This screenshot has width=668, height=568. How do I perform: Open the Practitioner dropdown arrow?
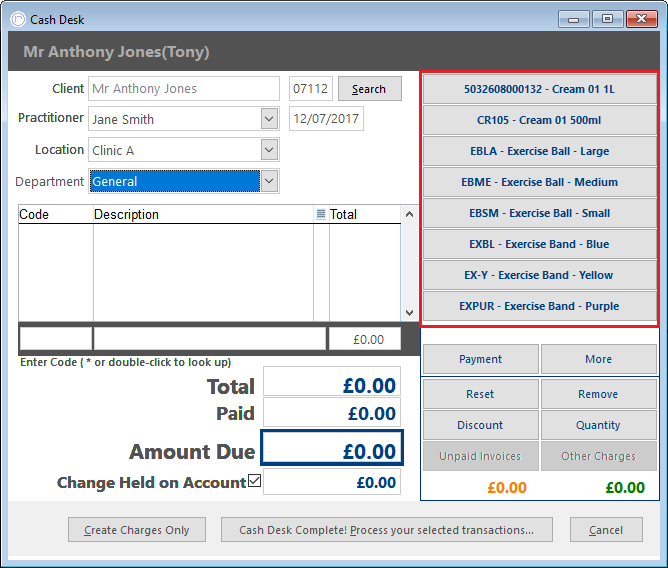(x=269, y=119)
